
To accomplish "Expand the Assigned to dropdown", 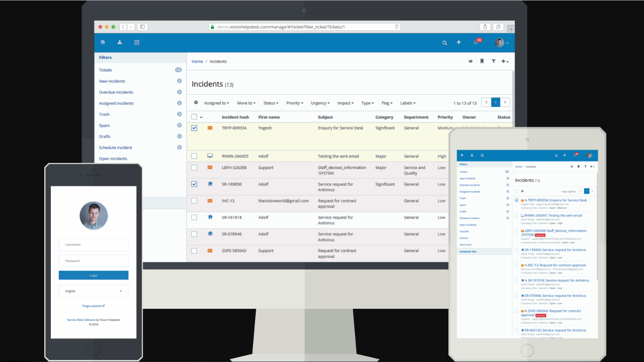I will pyautogui.click(x=216, y=103).
